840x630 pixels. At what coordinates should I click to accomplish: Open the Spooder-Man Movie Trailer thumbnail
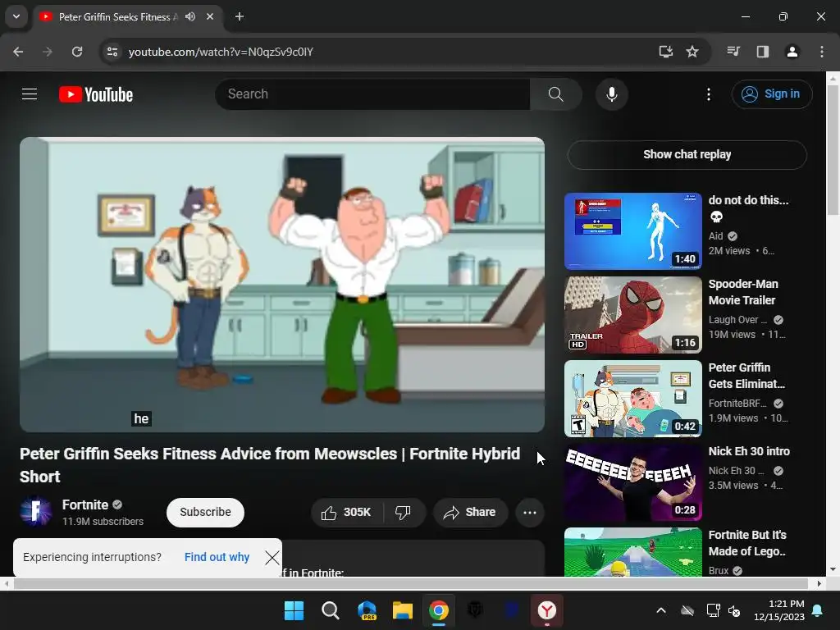tap(632, 315)
